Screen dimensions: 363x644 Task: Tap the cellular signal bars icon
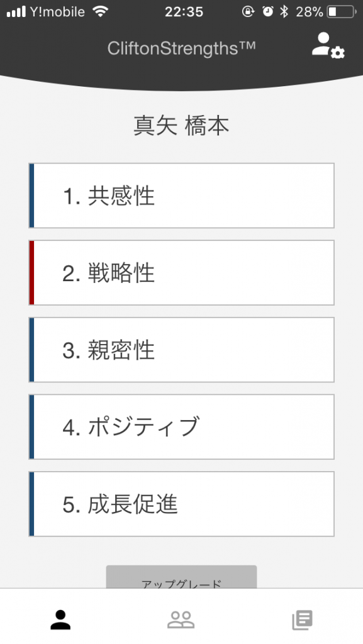tap(16, 11)
